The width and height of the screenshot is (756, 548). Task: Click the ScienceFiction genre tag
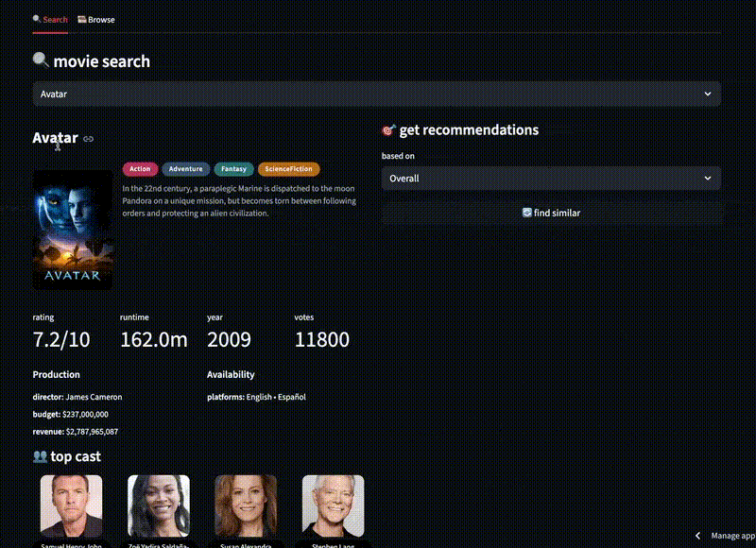(288, 169)
